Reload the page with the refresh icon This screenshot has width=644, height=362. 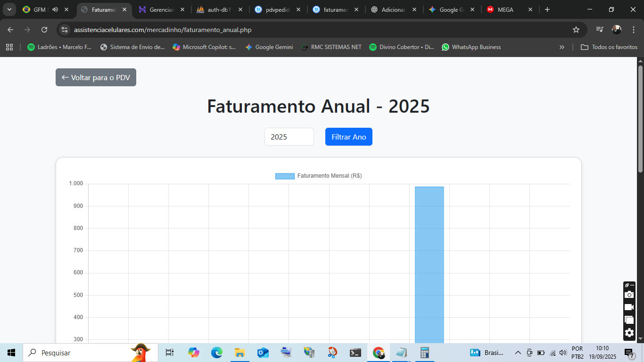pyautogui.click(x=44, y=30)
